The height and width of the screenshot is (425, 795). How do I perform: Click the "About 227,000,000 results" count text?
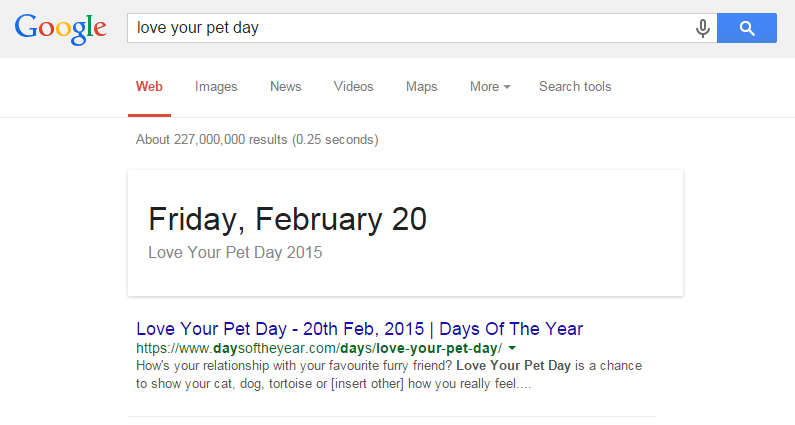pos(257,139)
